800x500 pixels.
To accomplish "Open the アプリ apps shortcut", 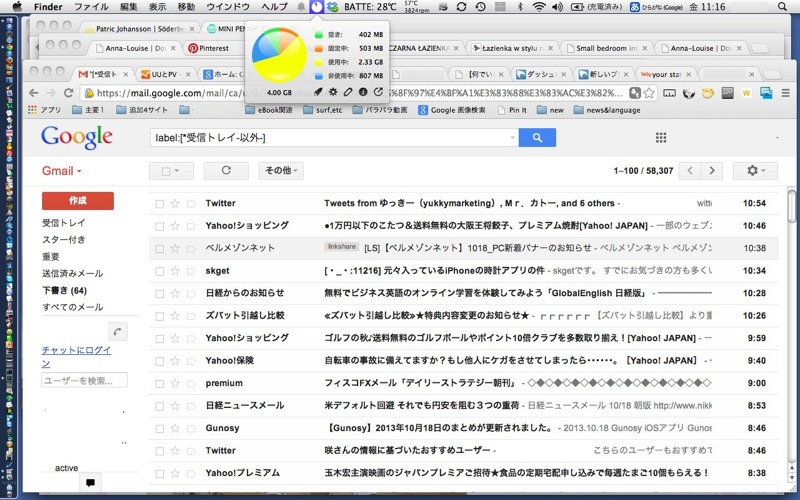I will click(44, 110).
